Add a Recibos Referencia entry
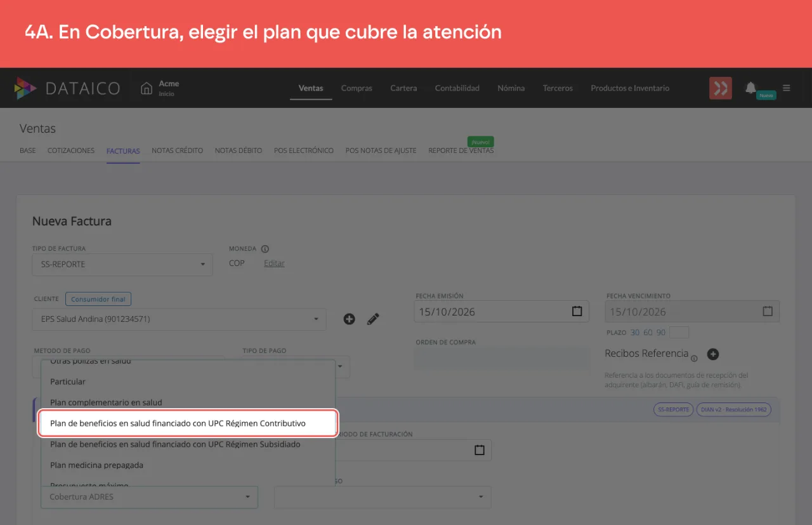This screenshot has height=525, width=812. click(712, 354)
